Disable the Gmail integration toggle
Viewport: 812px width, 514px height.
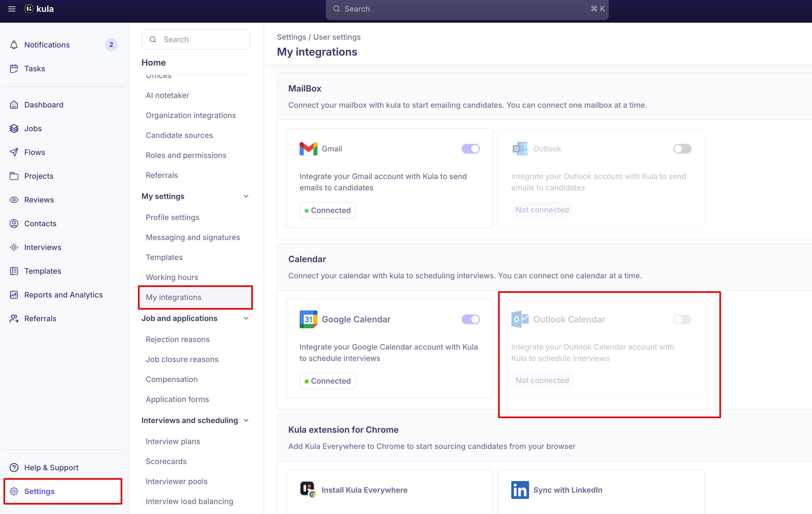[471, 148]
